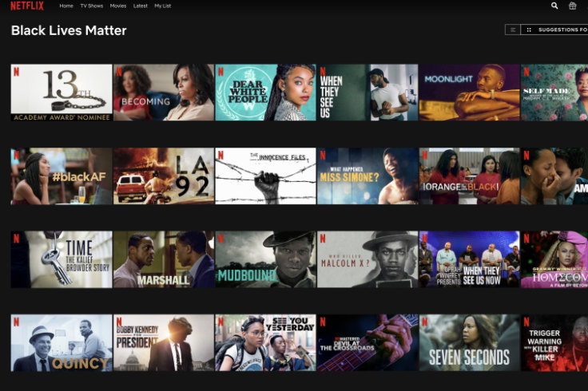The image size is (588, 391).
Task: Open What Happened, Miss Simone? card
Action: point(367,176)
